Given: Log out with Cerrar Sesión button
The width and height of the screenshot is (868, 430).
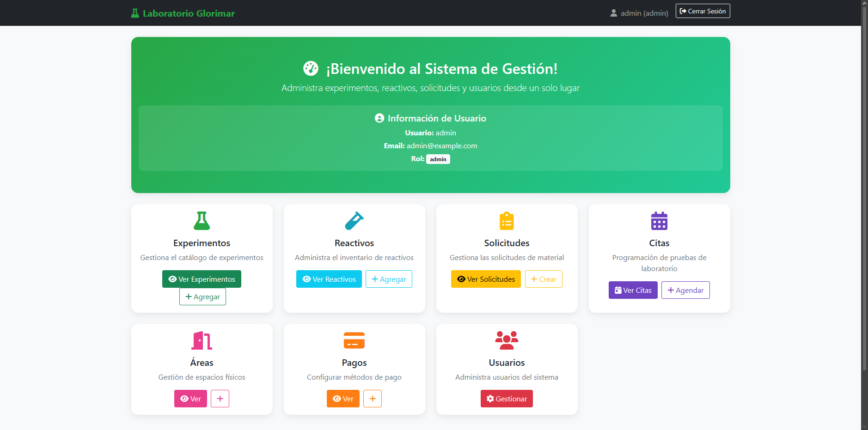Looking at the screenshot, I should pos(703,11).
